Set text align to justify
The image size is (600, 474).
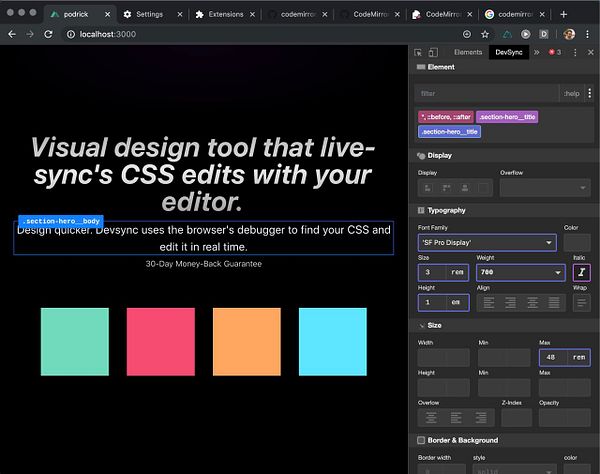(554, 303)
